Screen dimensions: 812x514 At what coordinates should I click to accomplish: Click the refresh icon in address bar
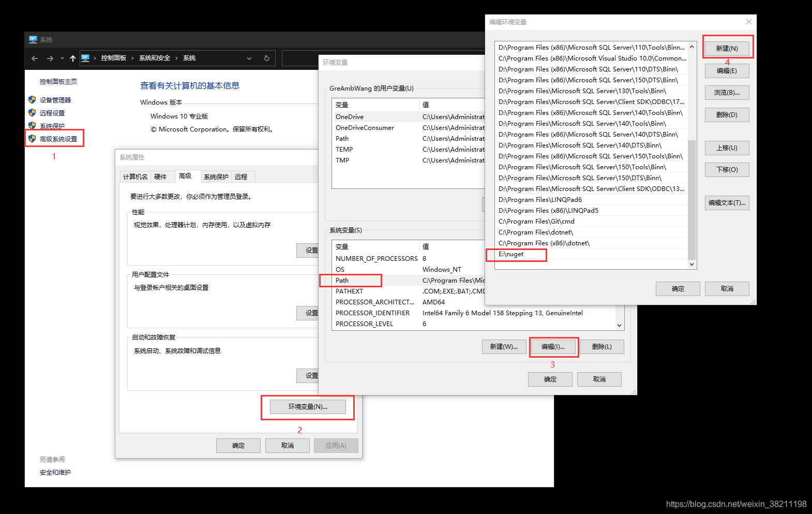(267, 58)
